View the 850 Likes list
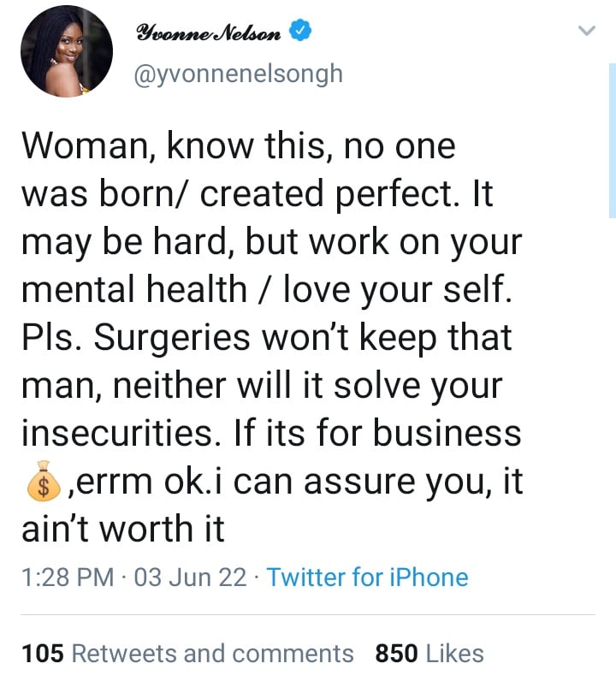The image size is (616, 681). 429,654
